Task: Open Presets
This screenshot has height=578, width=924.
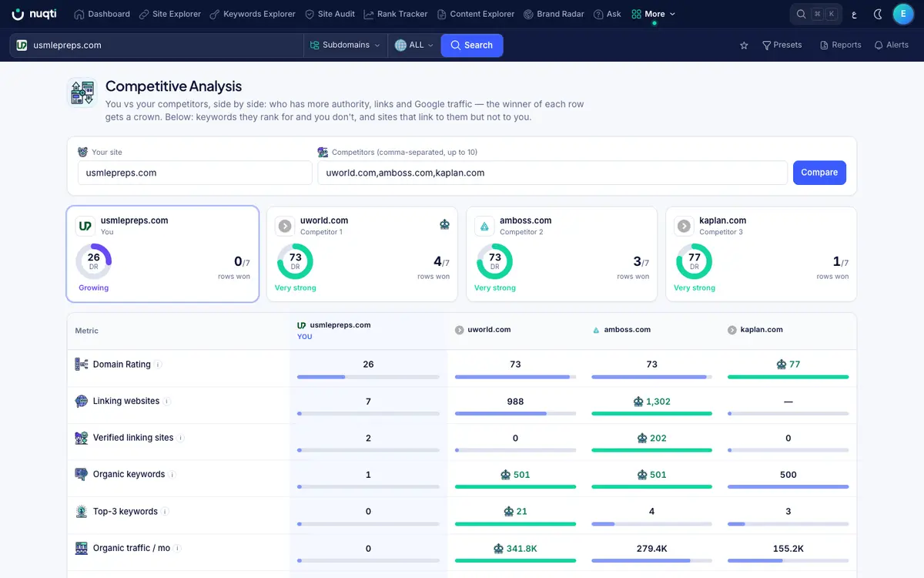Action: point(782,45)
